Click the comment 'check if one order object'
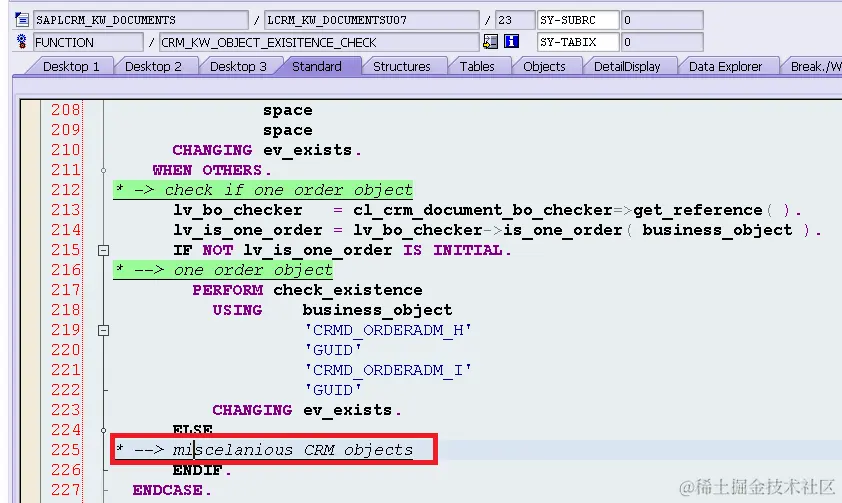This screenshot has height=503, width=842. coord(288,190)
